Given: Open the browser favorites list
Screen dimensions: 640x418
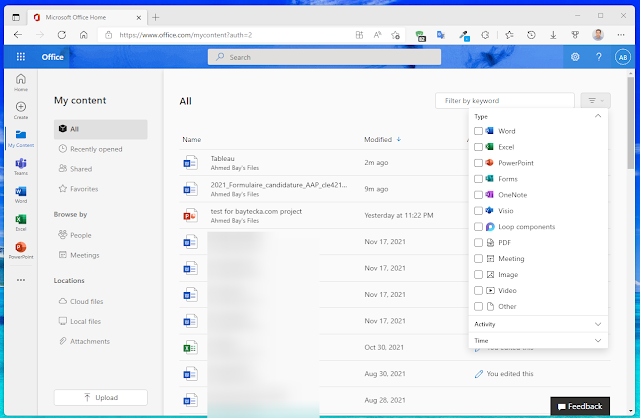Looking at the screenshot, I should tap(509, 35).
